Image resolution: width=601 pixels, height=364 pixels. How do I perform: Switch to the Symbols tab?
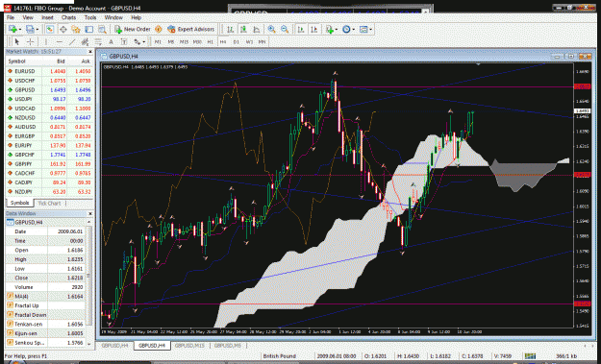[19, 204]
